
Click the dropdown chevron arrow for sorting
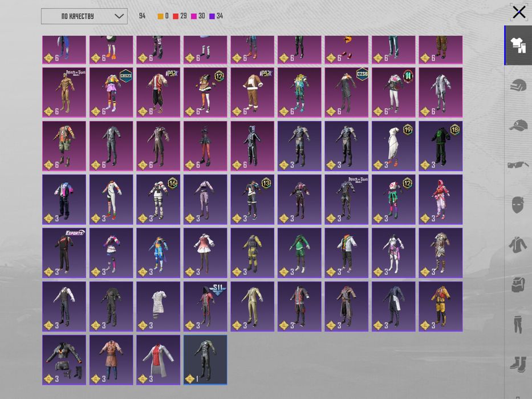coord(119,17)
